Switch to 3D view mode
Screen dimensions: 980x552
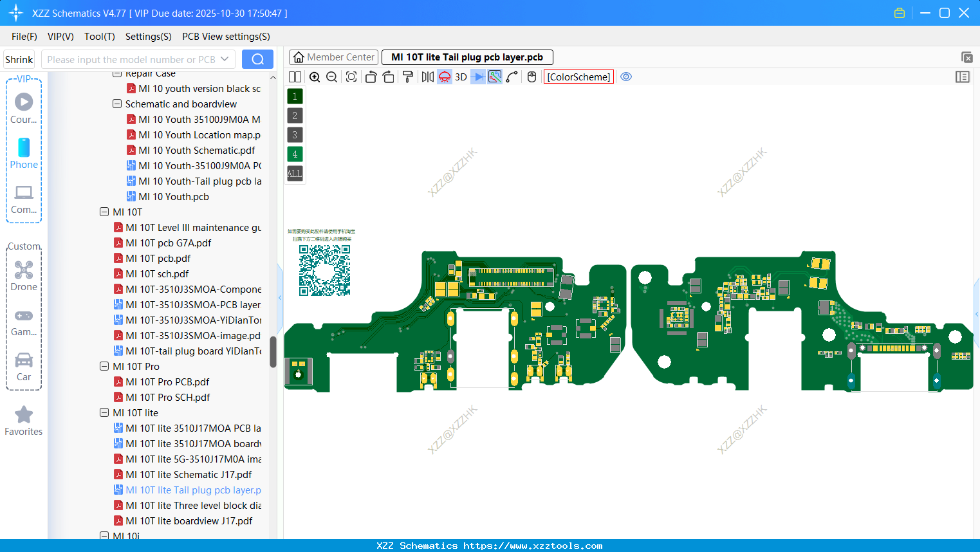point(461,77)
